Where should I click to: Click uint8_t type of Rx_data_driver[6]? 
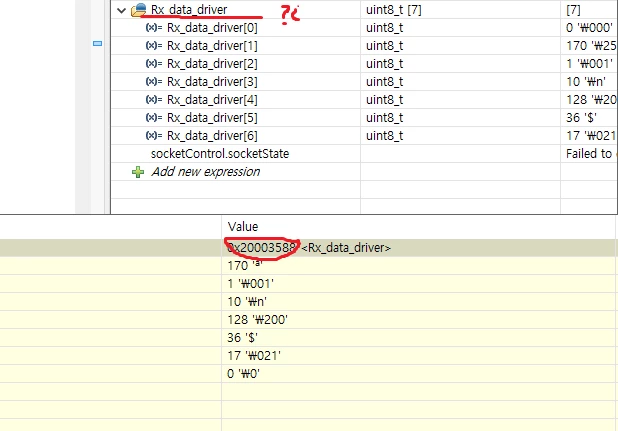(385, 136)
